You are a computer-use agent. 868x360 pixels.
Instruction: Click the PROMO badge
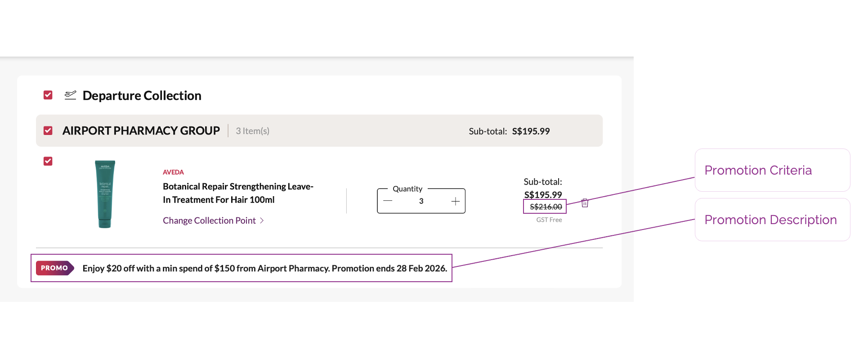pos(54,268)
